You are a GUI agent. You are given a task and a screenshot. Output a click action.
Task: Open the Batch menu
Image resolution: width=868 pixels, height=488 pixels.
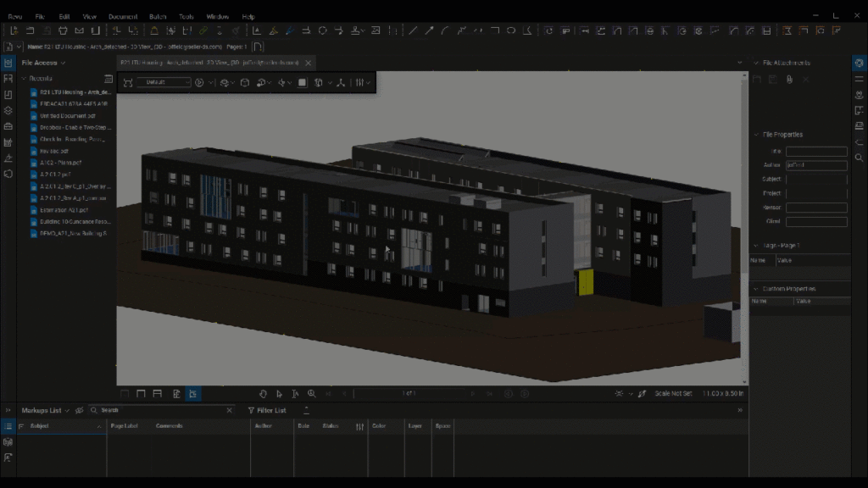click(155, 16)
